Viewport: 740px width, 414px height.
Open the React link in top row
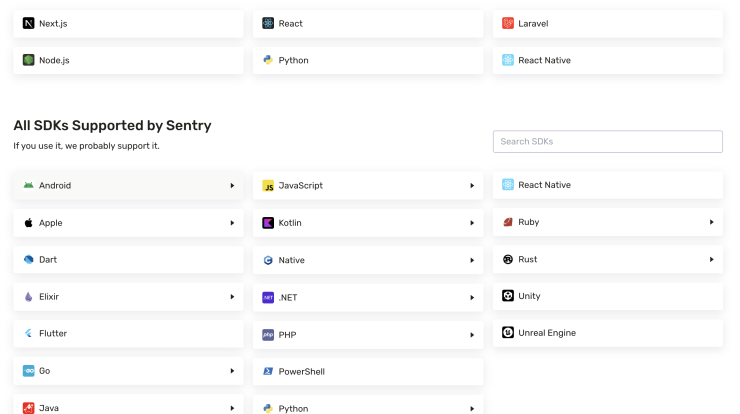(368, 24)
